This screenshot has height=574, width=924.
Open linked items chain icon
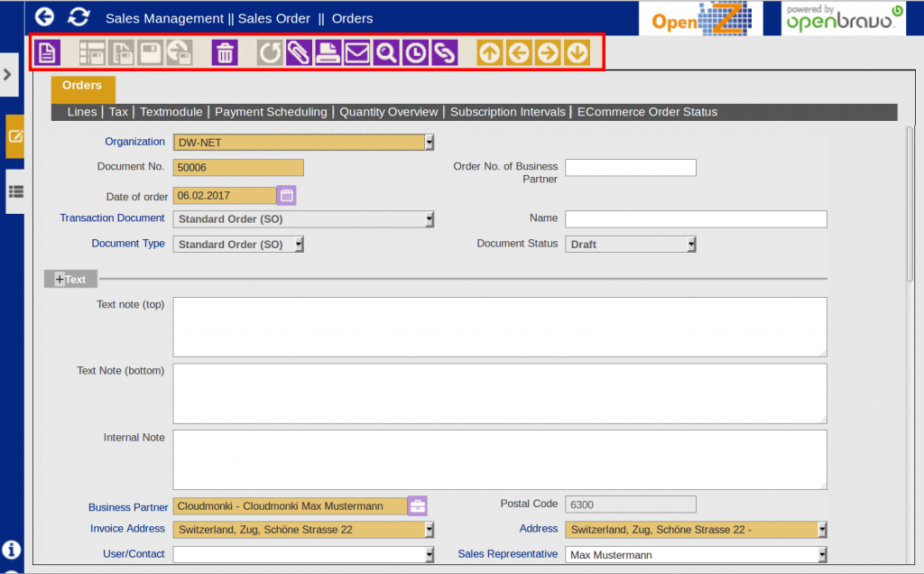coord(445,53)
